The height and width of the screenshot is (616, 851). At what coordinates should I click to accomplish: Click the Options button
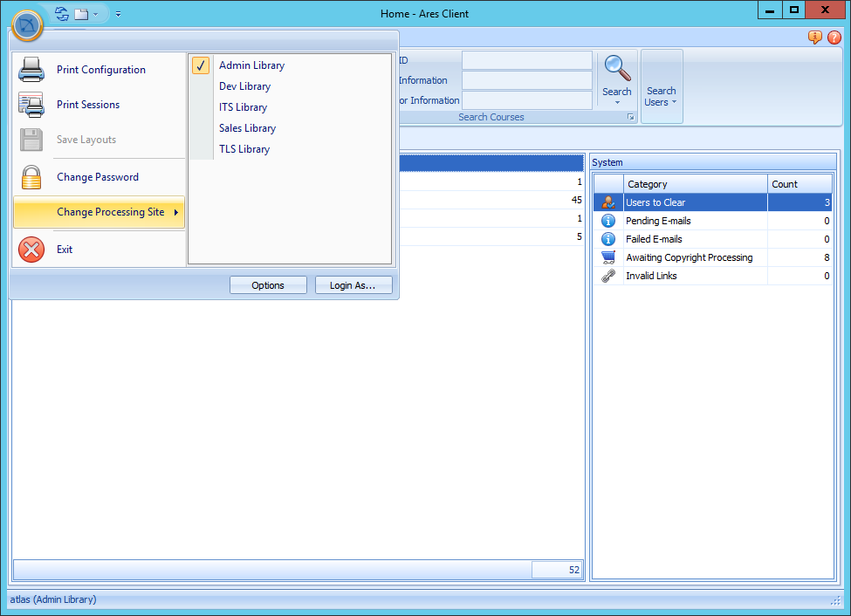[268, 285]
